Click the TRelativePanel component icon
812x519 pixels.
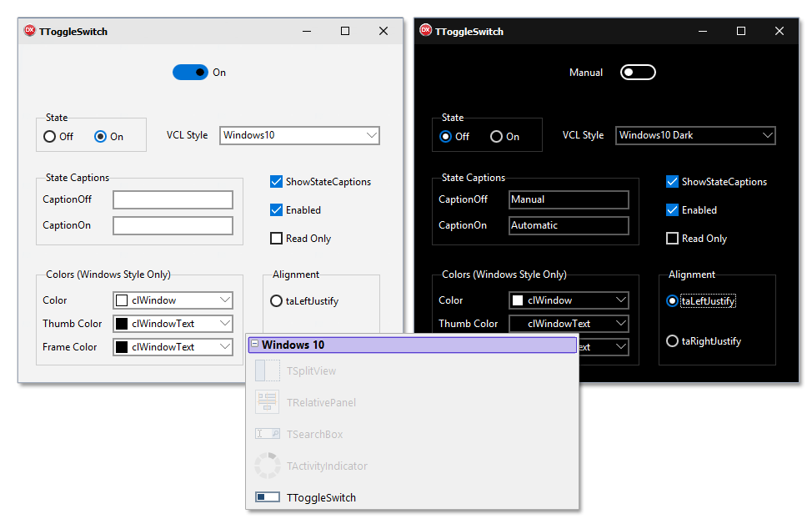click(x=268, y=402)
